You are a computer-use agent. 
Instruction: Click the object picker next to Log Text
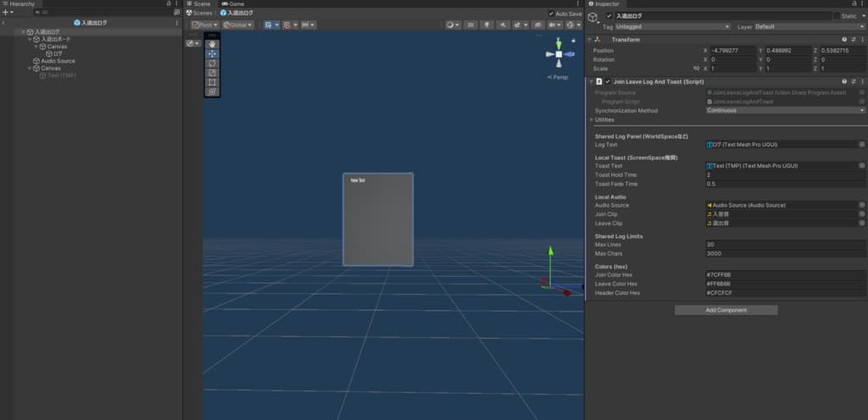(x=862, y=144)
